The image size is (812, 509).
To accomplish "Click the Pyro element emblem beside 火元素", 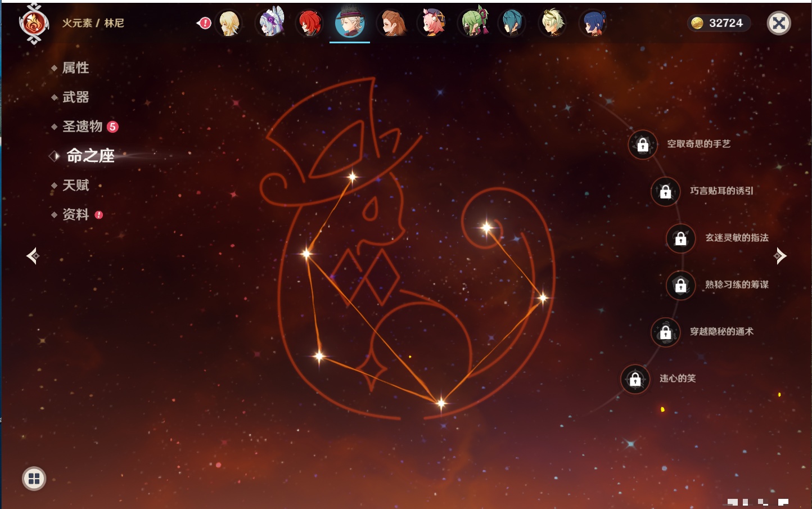I will coord(34,23).
